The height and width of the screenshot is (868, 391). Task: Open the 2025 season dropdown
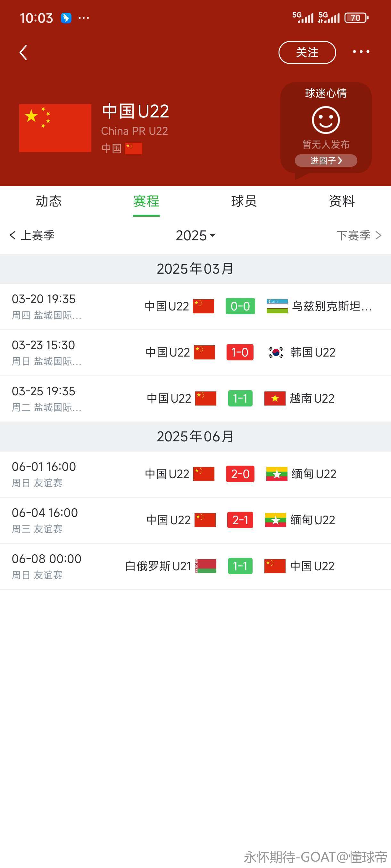(x=196, y=235)
